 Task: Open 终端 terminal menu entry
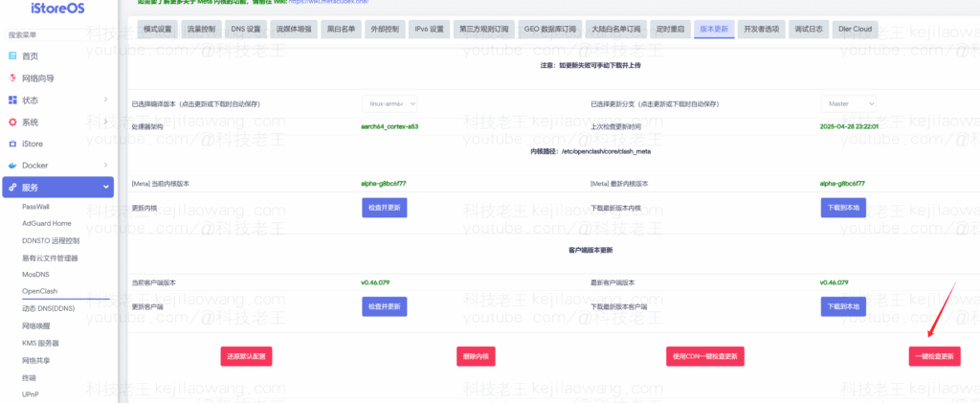click(x=29, y=377)
